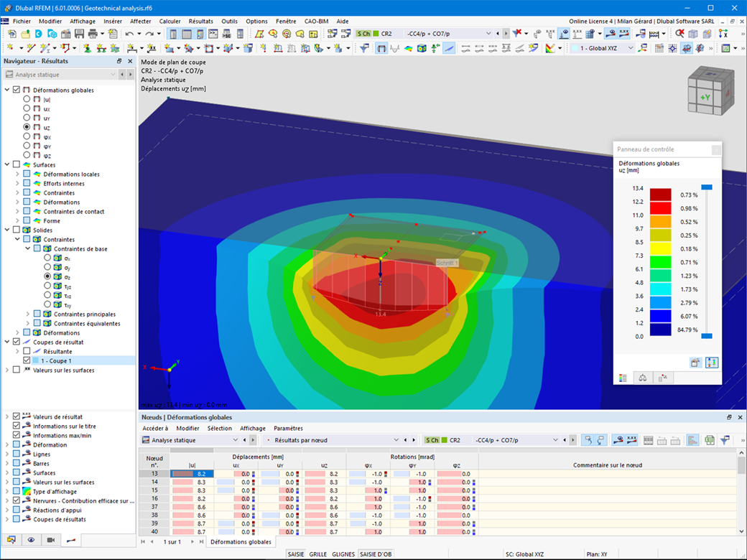Screen dimensions: 747x560
Task: Click the Redo arrow icon
Action: (x=149, y=34)
